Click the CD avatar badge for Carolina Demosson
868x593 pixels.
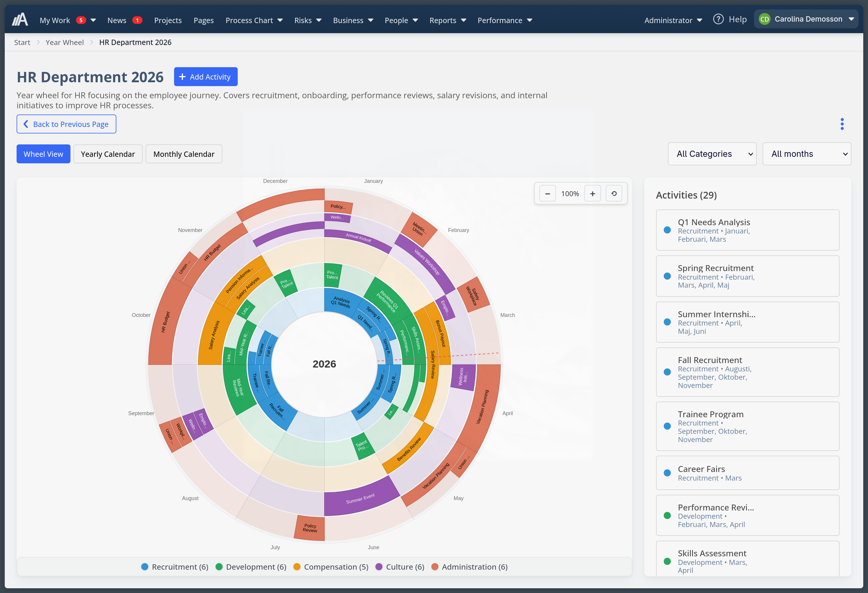click(x=764, y=19)
